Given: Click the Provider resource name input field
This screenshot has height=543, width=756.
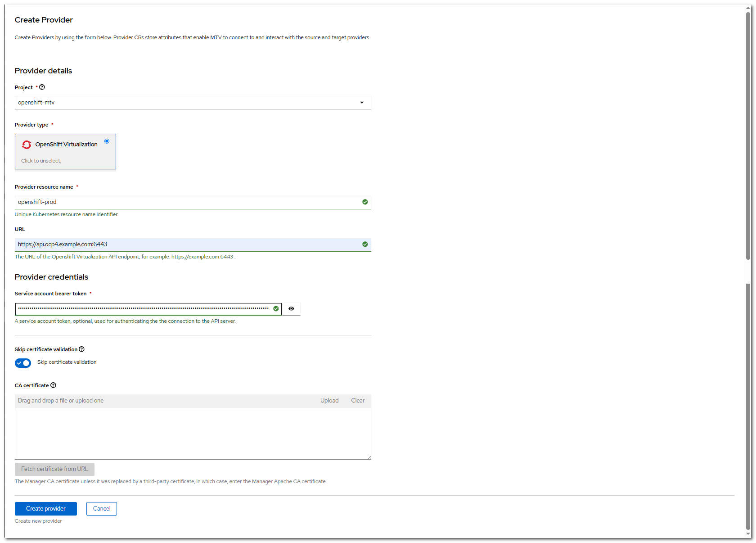Looking at the screenshot, I should tap(193, 202).
